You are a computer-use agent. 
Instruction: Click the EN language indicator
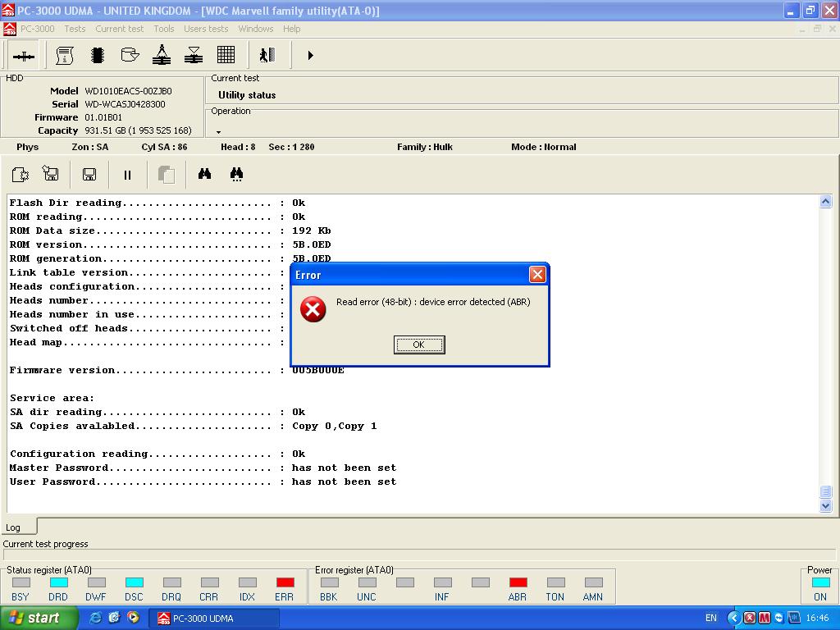click(x=711, y=618)
